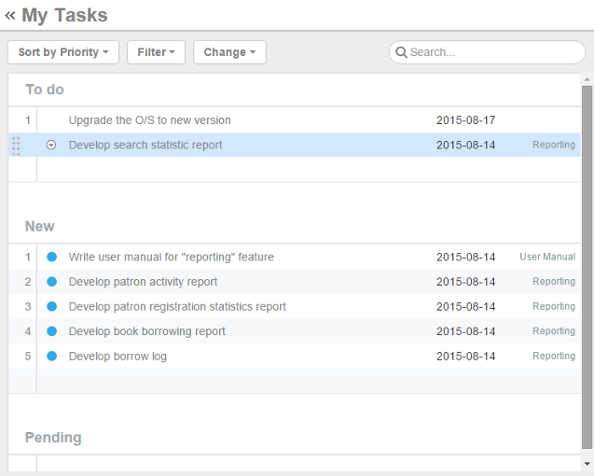Click the blue status dot of Develop borrow log
The height and width of the screenshot is (476, 594).
pos(52,356)
